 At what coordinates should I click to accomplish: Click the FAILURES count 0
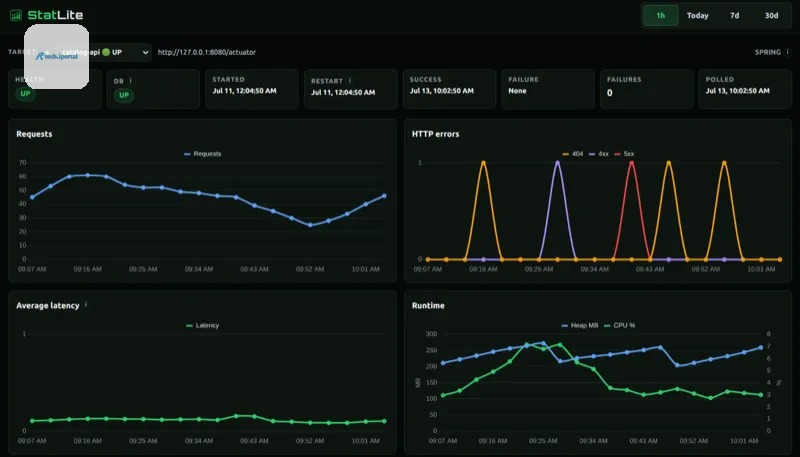coord(610,93)
